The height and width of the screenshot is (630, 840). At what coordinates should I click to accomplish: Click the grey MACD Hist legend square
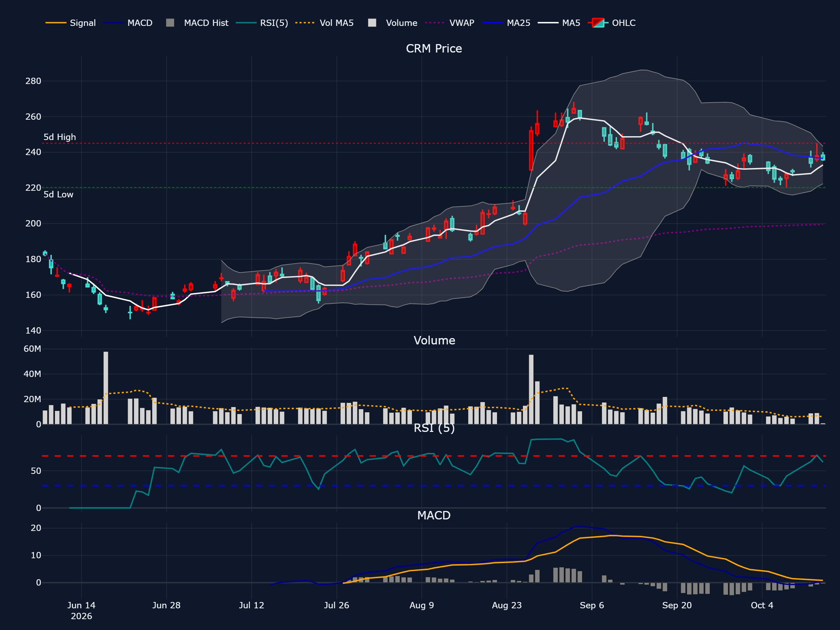point(170,23)
